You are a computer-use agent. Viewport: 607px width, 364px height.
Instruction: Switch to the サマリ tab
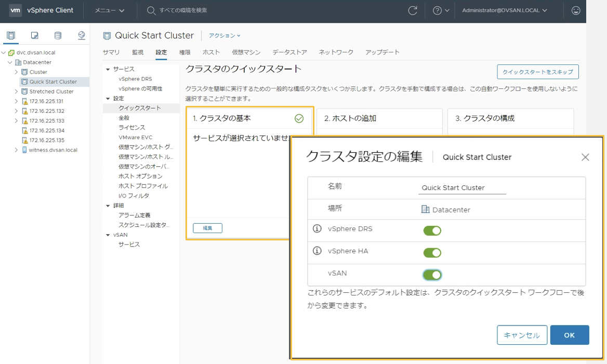(x=111, y=52)
